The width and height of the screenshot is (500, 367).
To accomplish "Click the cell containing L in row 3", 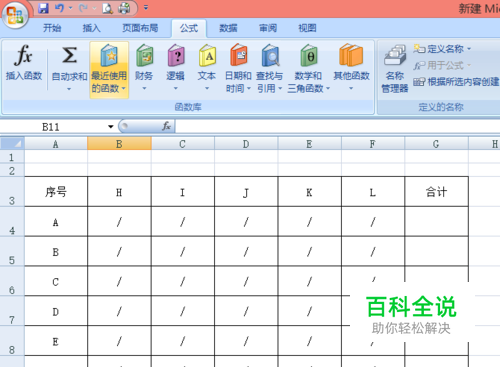I will click(x=373, y=192).
